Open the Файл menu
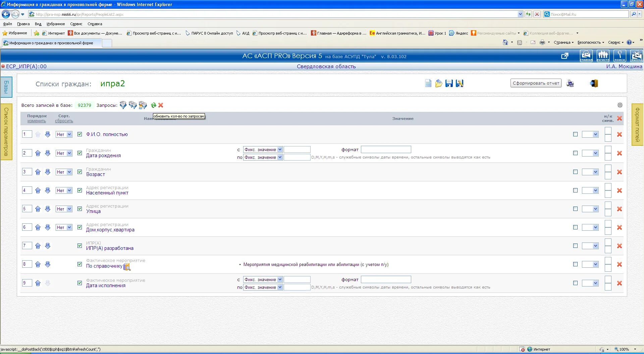 pos(7,24)
